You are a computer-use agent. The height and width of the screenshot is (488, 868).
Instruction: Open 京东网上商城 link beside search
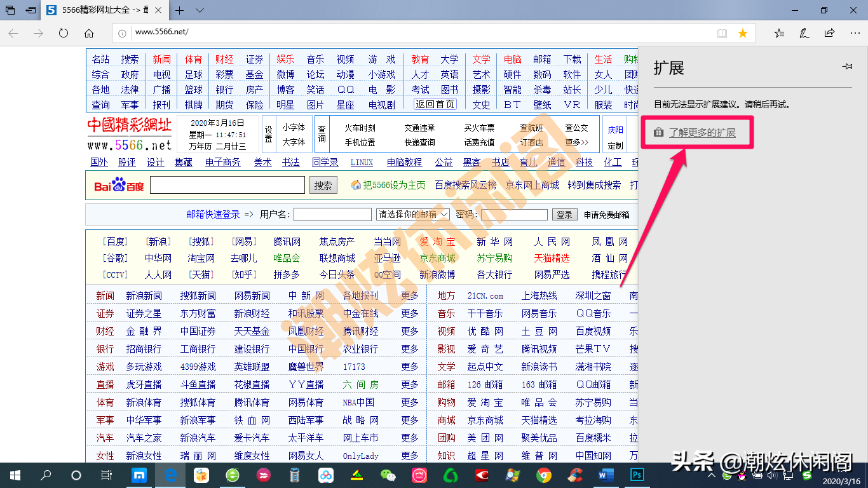(532, 185)
